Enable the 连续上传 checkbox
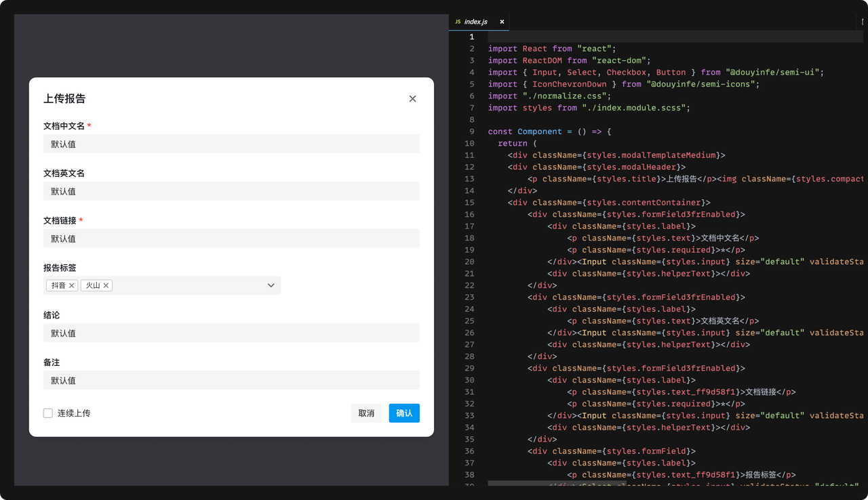 coord(48,413)
